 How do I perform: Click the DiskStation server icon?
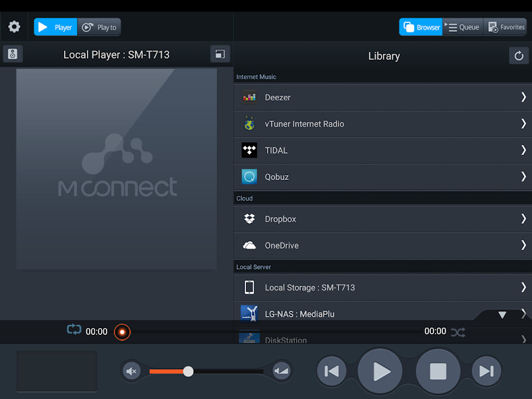[x=249, y=338]
